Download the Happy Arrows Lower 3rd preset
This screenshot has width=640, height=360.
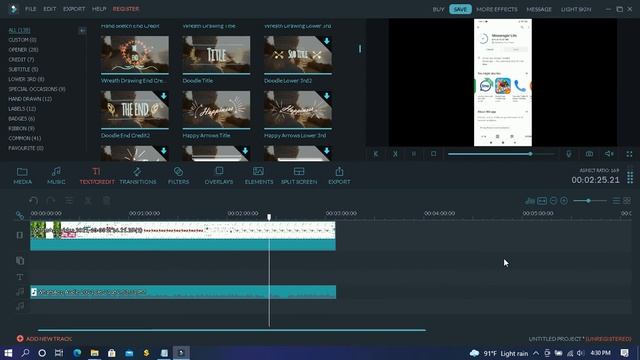point(327,96)
